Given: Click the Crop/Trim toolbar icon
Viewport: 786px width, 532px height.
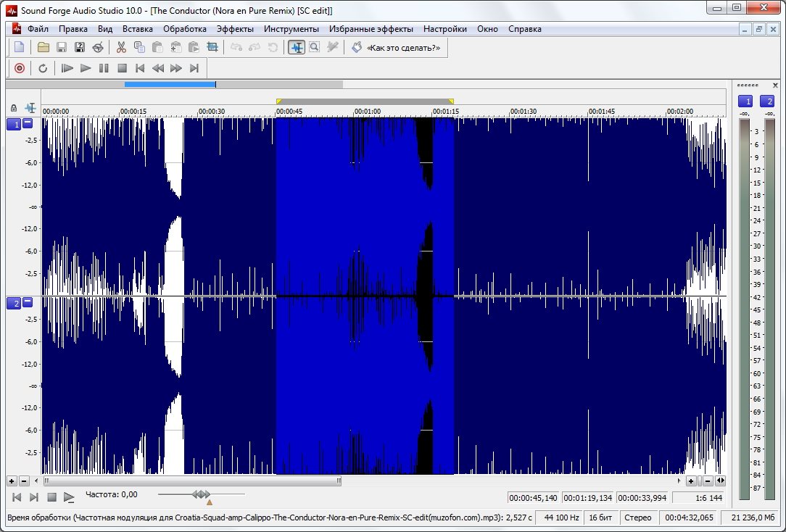Looking at the screenshot, I should (x=212, y=47).
